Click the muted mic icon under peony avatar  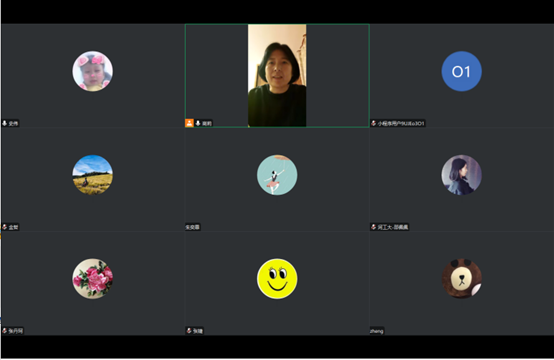click(x=5, y=331)
